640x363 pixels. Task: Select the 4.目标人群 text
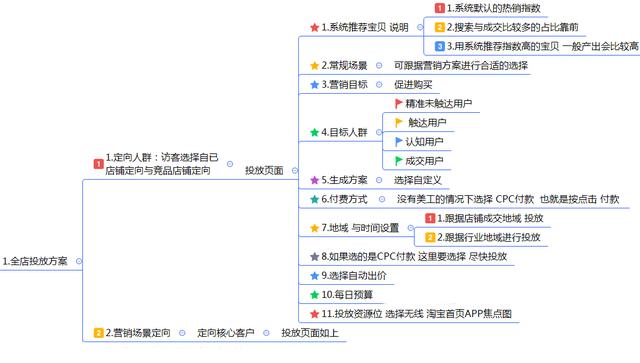coord(344,132)
